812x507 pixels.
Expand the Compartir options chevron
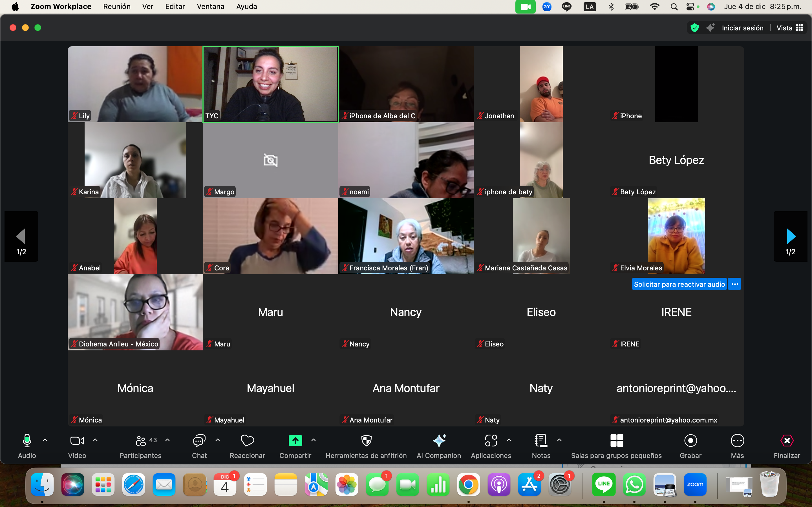tap(314, 440)
